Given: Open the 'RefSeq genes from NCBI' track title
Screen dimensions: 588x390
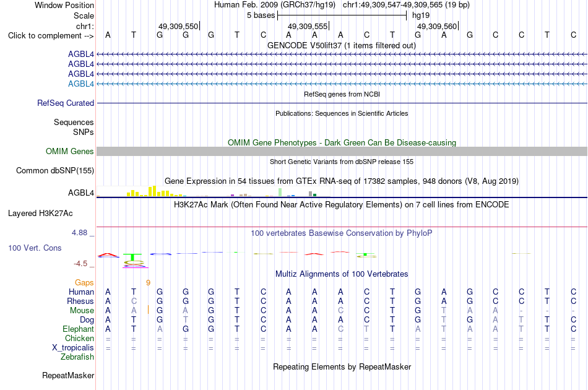Looking at the screenshot, I should point(342,94).
